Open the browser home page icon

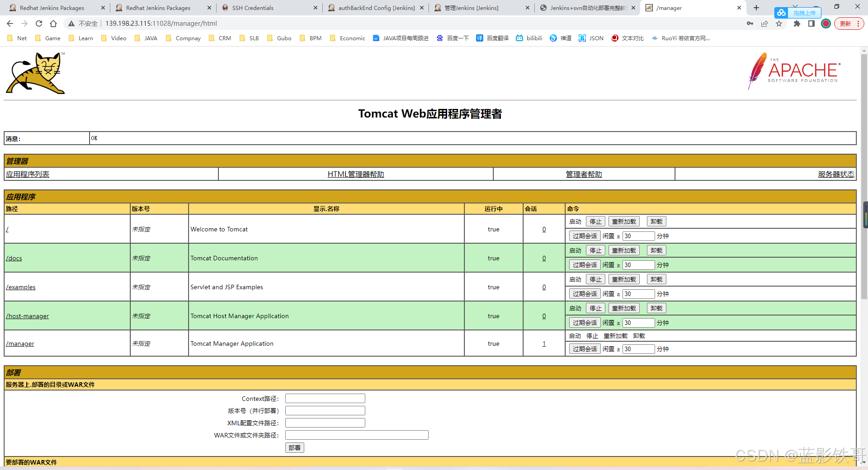[53, 23]
